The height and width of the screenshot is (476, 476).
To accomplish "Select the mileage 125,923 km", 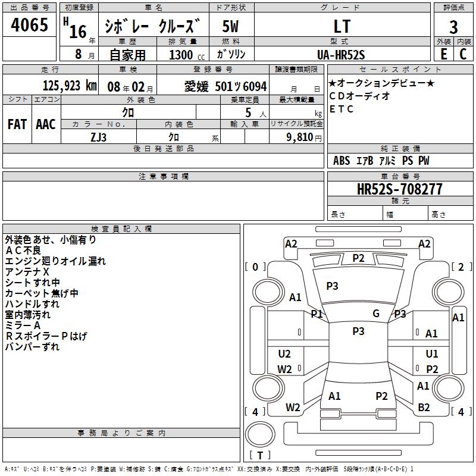I will point(70,86).
